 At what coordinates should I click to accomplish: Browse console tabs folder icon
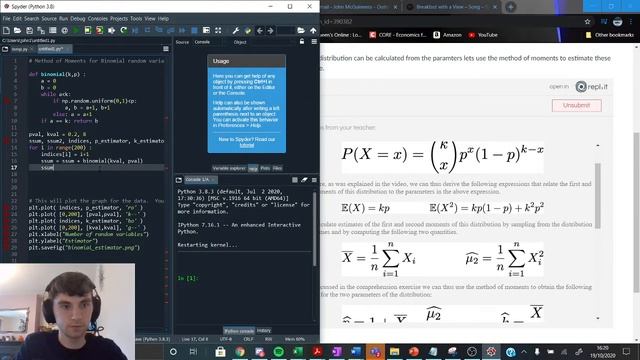pos(179,180)
